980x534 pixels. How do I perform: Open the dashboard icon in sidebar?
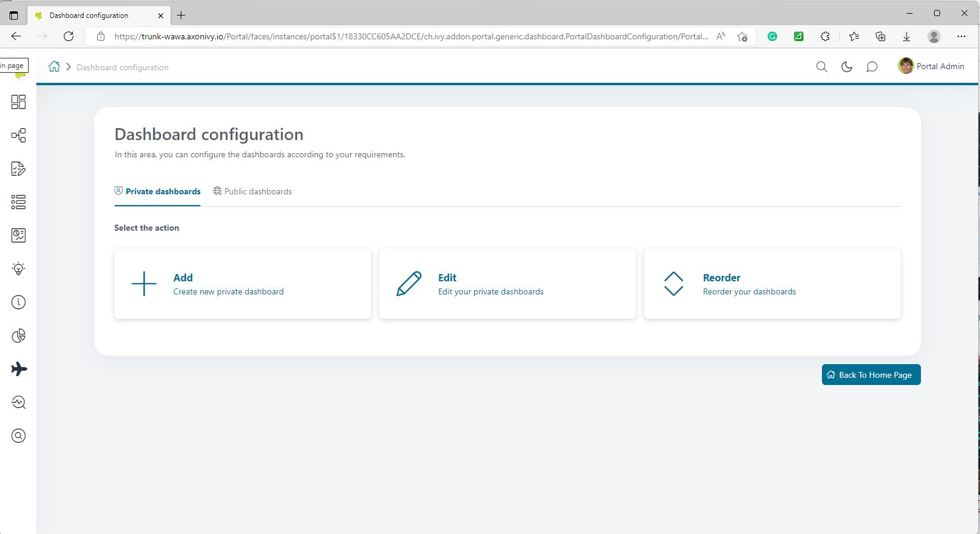point(18,102)
